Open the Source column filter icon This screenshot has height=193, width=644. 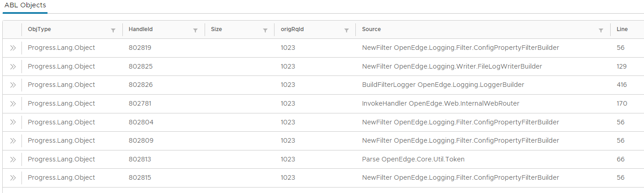(601, 30)
